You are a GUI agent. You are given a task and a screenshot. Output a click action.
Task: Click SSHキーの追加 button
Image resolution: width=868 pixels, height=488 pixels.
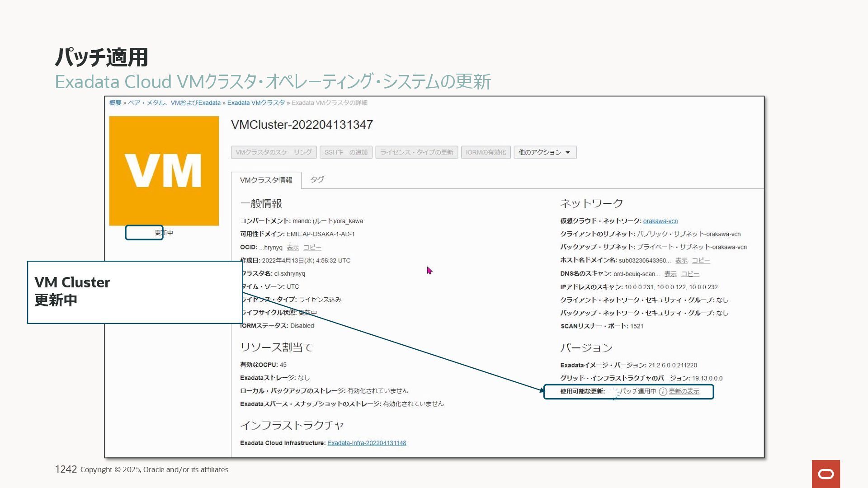pyautogui.click(x=346, y=152)
